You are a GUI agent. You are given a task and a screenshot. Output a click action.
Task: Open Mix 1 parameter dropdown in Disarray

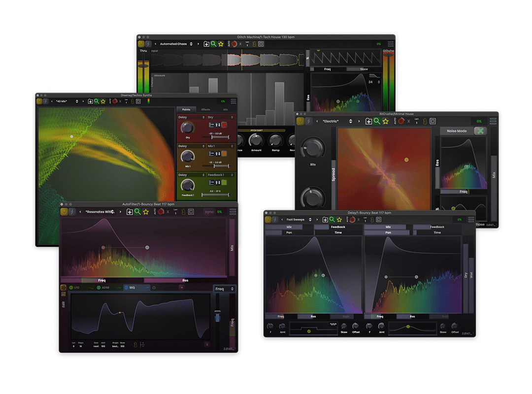221,146
